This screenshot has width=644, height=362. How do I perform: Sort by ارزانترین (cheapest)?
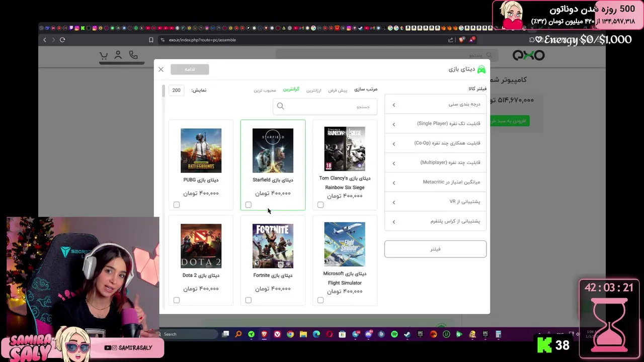(x=313, y=90)
